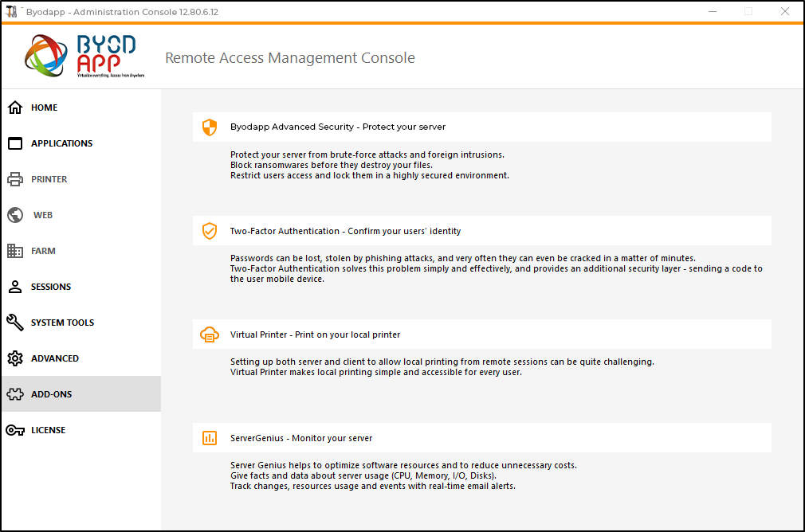
Task: Click 'Remote Access Management Console' heading
Action: coord(289,58)
